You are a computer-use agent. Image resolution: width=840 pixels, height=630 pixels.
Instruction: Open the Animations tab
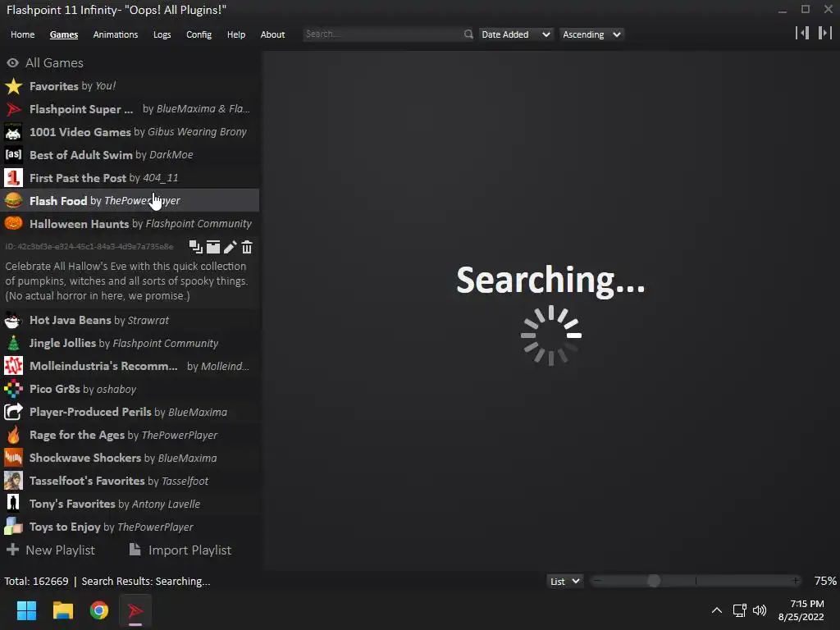tap(115, 34)
